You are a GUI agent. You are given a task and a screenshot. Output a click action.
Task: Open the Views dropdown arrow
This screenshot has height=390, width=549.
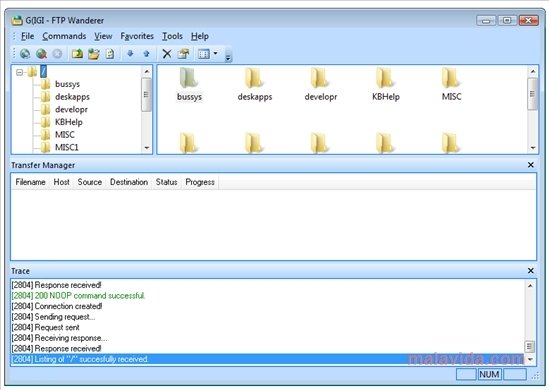point(215,54)
